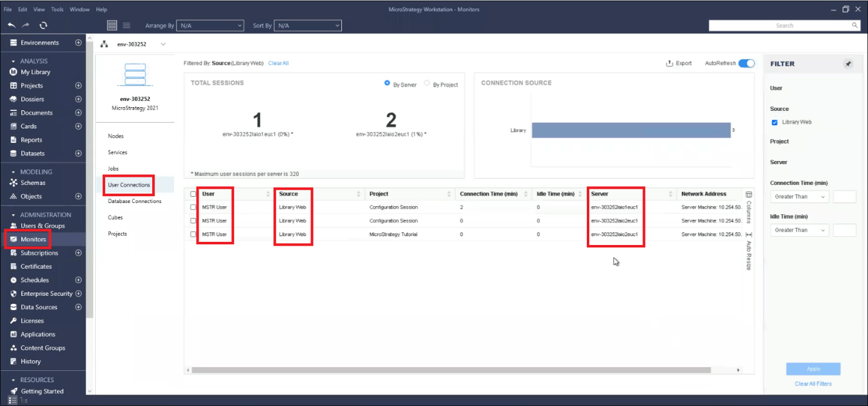Click plus icon next to Data Sources
Image resolution: width=868 pixels, height=406 pixels.
tap(78, 307)
